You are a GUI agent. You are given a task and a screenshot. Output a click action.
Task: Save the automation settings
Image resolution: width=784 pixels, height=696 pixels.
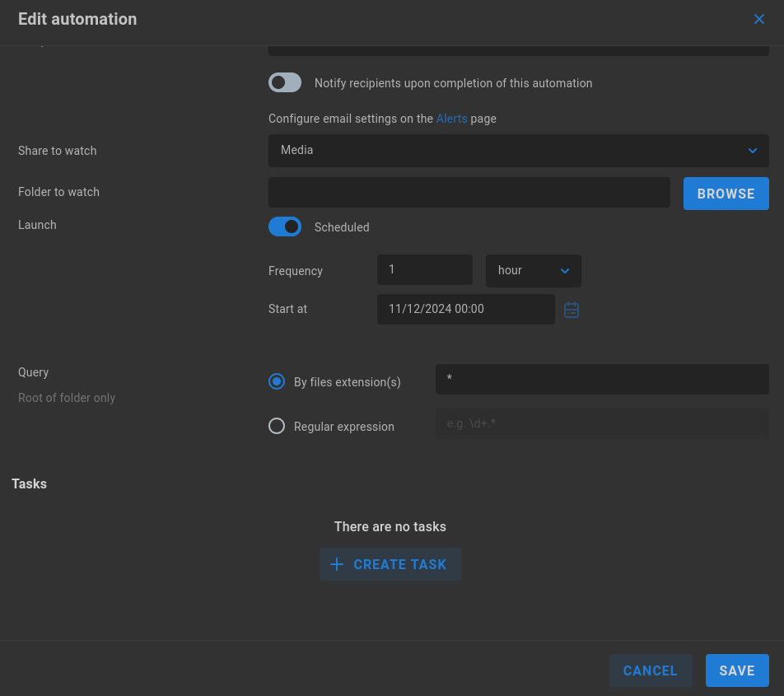(737, 670)
